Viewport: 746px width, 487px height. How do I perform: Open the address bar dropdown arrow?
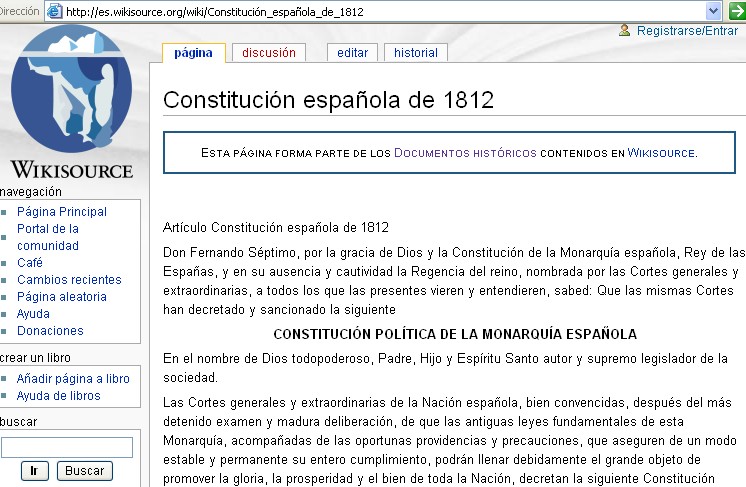713,11
